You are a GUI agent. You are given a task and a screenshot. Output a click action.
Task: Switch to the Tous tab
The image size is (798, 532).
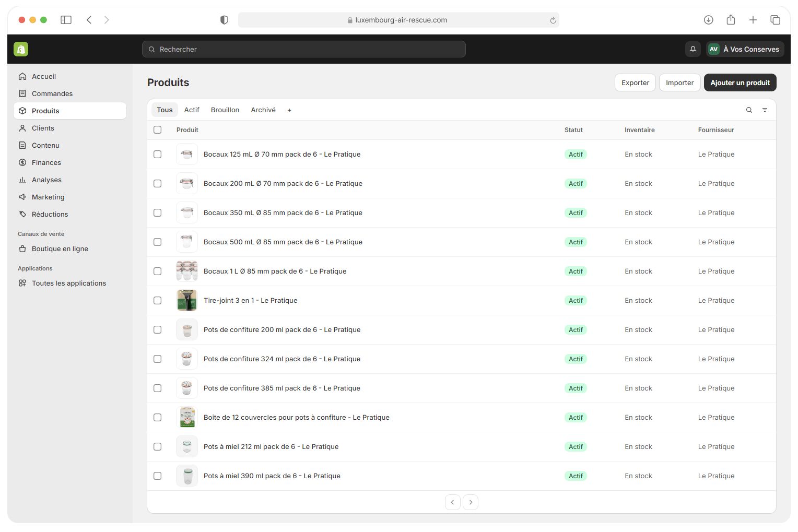point(165,110)
